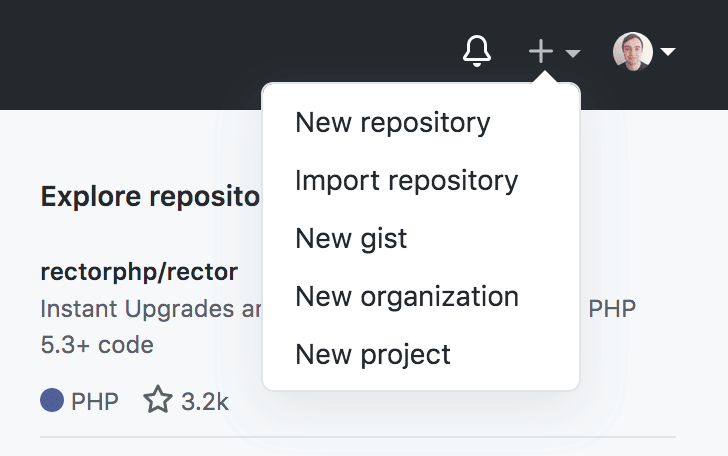
Task: Click the Instant Upgrades description text
Action: pos(151,309)
